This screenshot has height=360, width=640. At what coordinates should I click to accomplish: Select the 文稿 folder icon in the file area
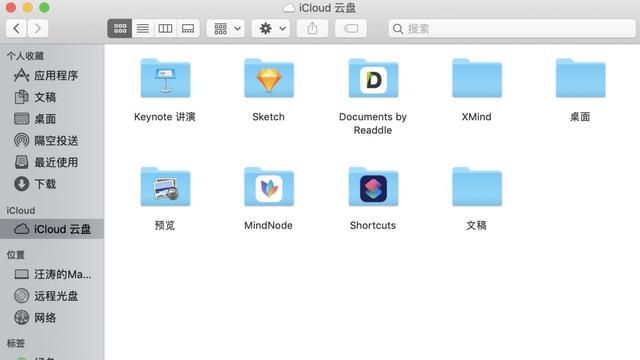tap(477, 187)
